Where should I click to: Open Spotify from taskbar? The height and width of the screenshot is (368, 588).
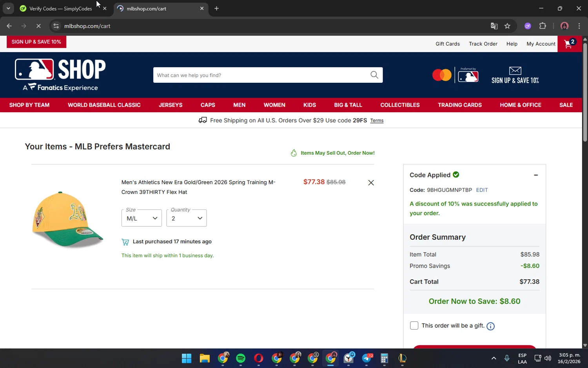pos(241,358)
